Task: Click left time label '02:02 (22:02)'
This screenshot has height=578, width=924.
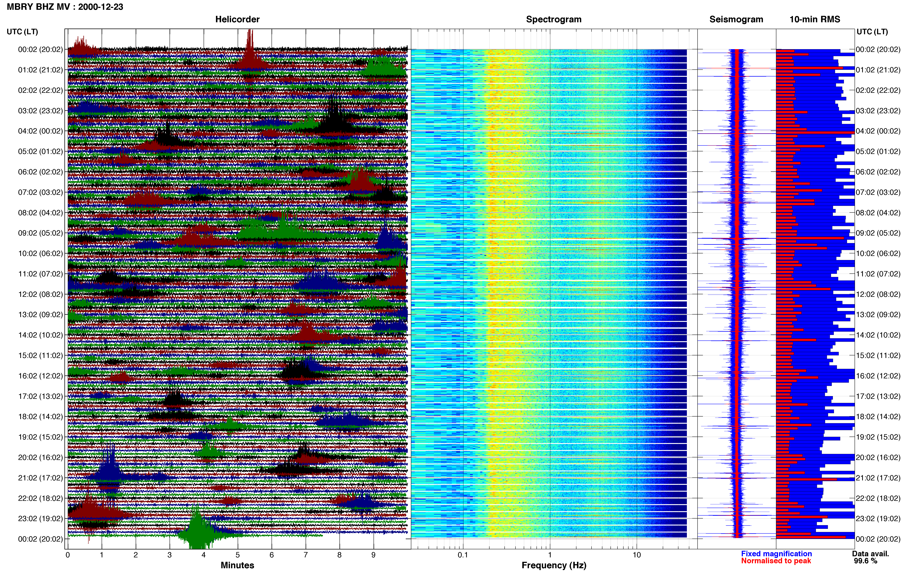Action: pyautogui.click(x=41, y=90)
